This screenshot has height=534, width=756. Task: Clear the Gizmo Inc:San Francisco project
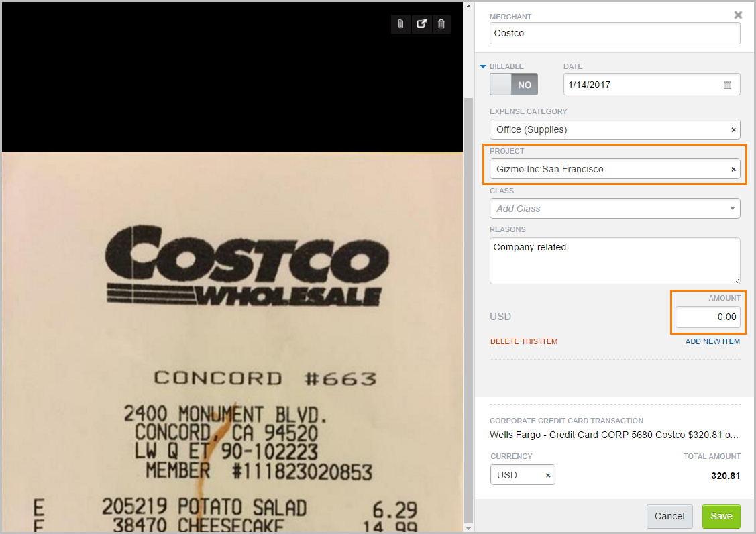(x=733, y=169)
